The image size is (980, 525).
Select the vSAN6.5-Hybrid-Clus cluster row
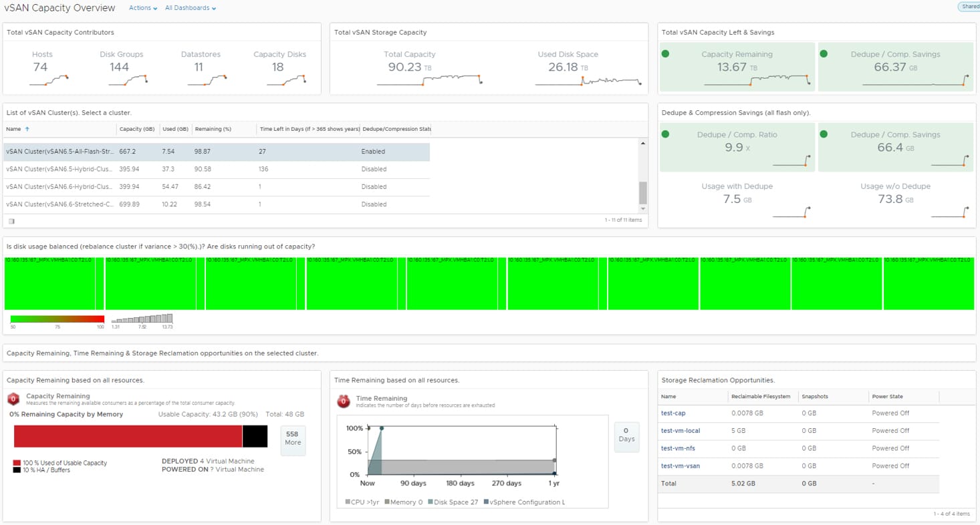(x=217, y=169)
